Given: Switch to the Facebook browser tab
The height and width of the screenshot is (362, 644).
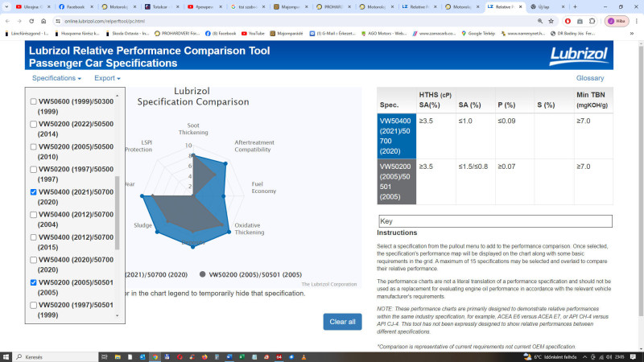Looking at the screenshot, I should coord(76,6).
